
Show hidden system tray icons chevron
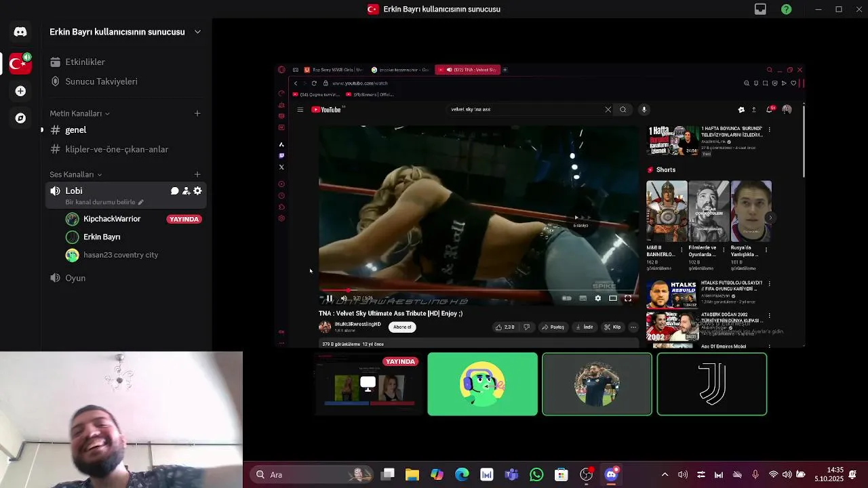665,474
